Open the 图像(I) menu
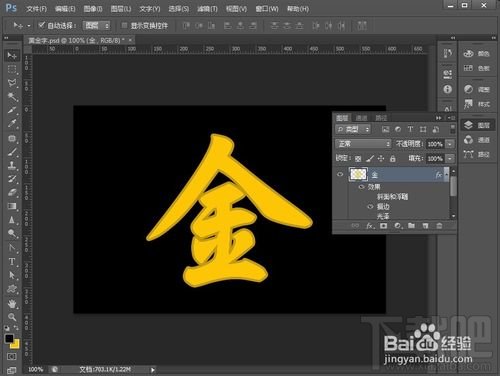 tap(93, 9)
